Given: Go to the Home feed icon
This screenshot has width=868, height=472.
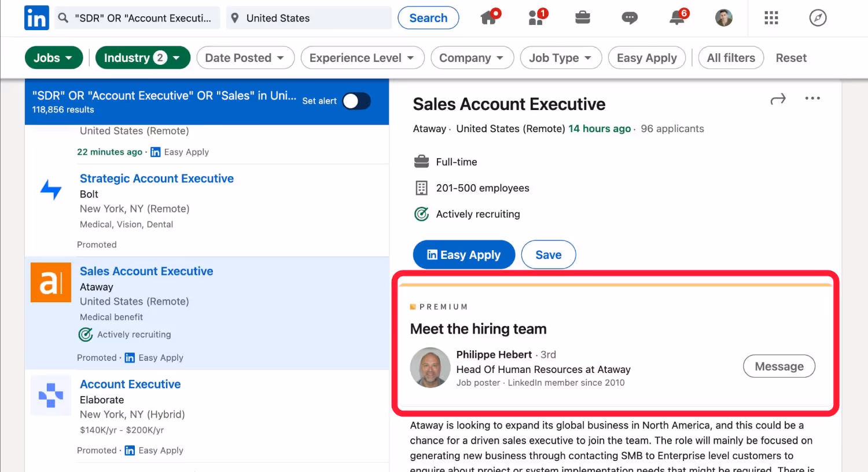Looking at the screenshot, I should pos(489,17).
